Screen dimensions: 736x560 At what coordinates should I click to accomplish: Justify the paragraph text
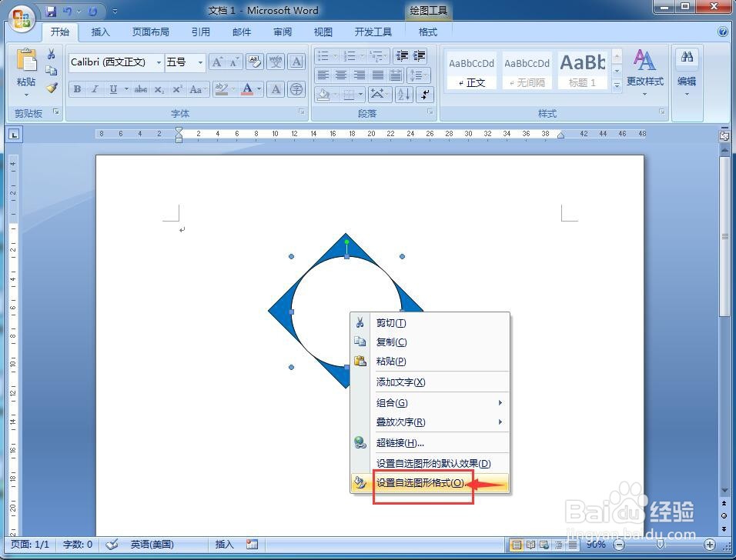[x=378, y=75]
